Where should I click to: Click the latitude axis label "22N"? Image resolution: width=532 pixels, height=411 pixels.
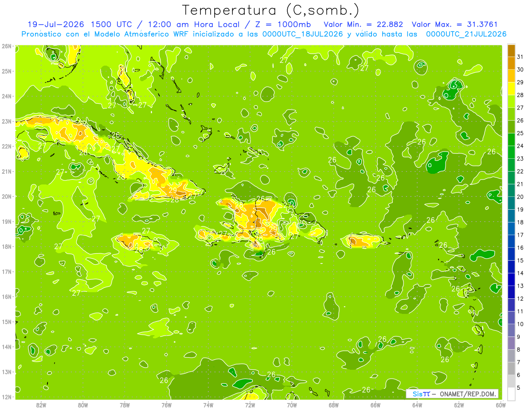(x=6, y=146)
